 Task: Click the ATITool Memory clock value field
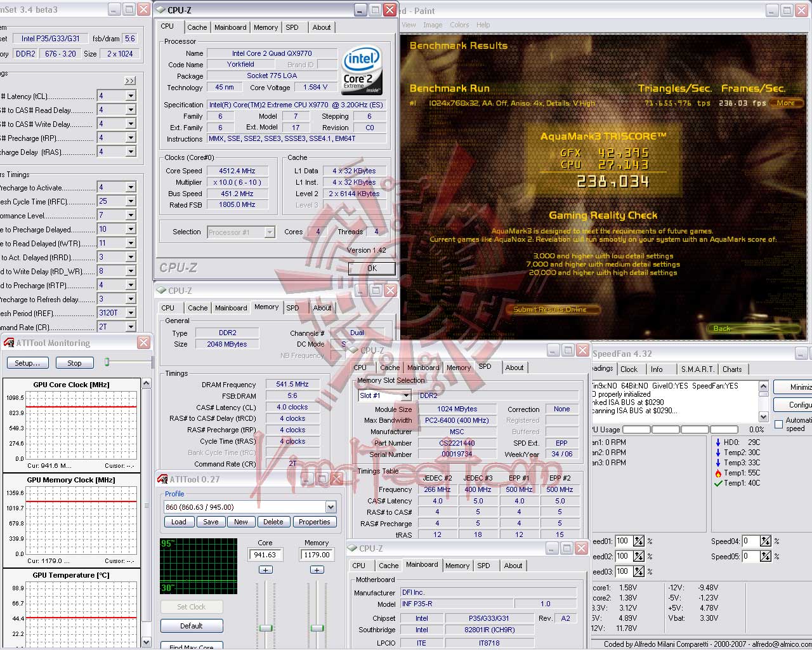click(317, 555)
